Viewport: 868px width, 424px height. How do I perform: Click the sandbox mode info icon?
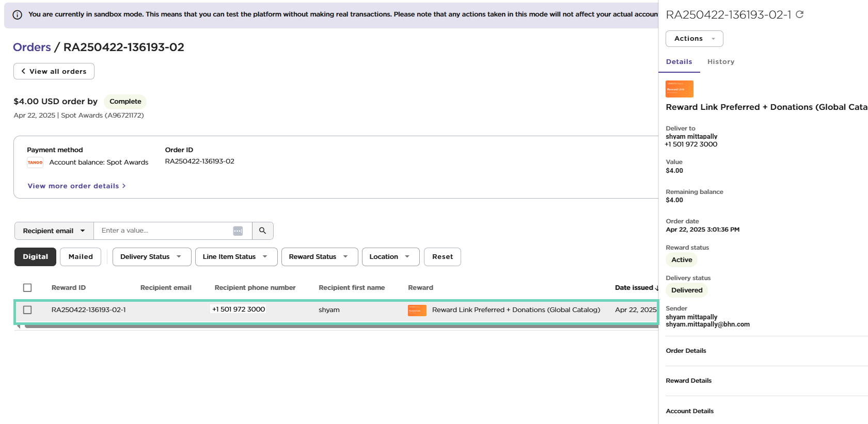click(x=17, y=14)
